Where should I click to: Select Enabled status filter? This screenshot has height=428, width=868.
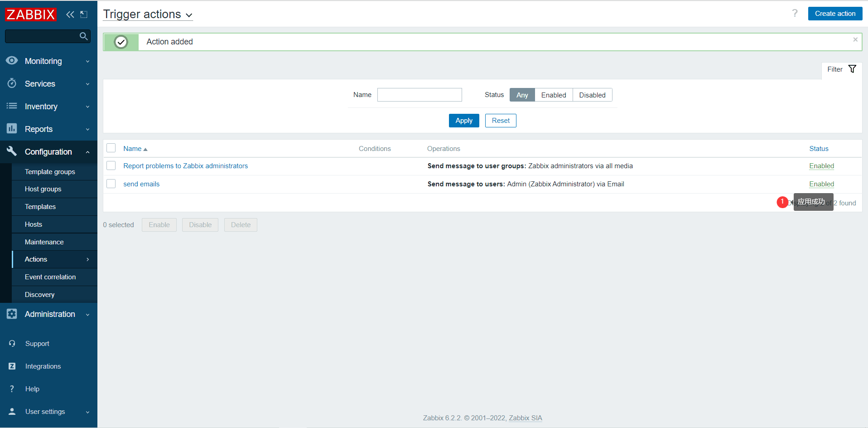554,95
